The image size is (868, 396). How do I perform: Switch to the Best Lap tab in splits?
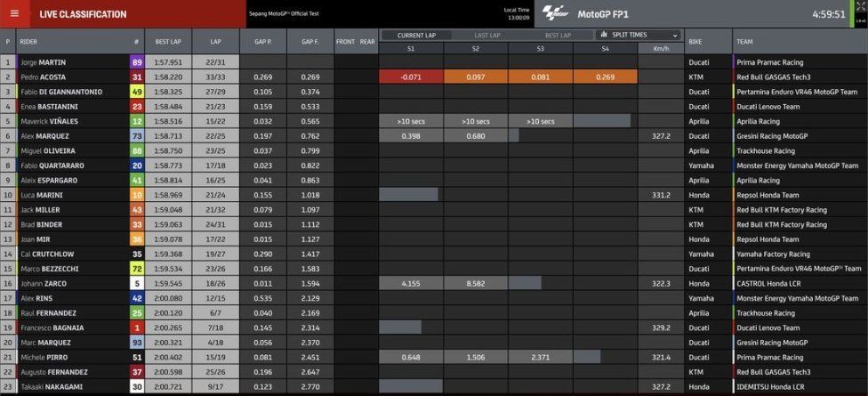pyautogui.click(x=558, y=36)
